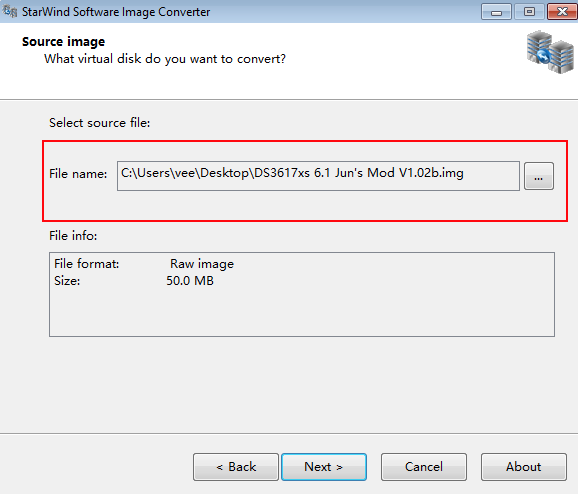The height and width of the screenshot is (494, 578).
Task: Click the Source image heading
Action: (x=63, y=41)
